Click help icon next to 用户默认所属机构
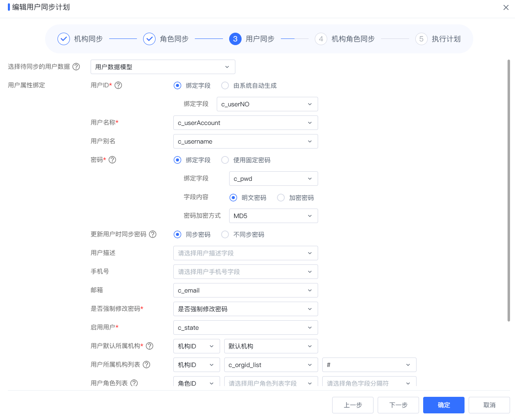 coord(150,346)
